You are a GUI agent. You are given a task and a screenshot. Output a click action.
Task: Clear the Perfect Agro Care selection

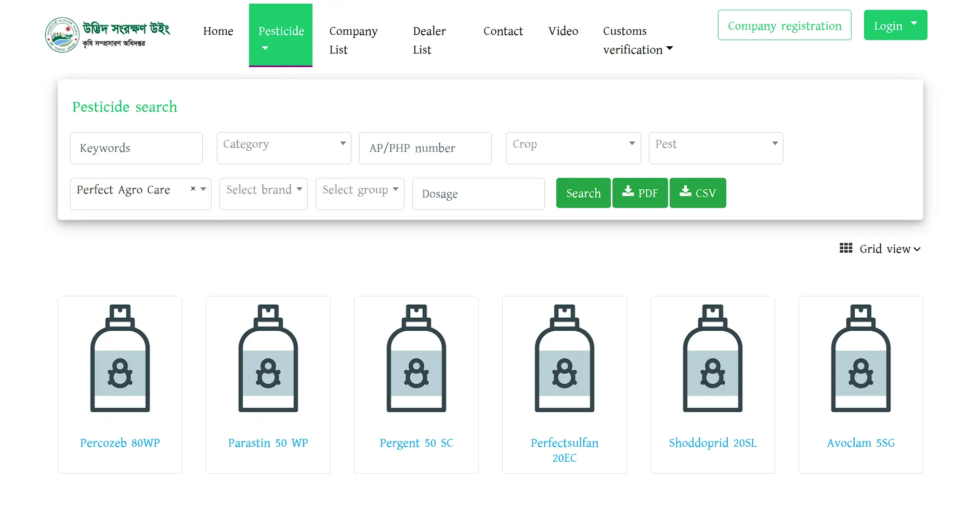193,189
